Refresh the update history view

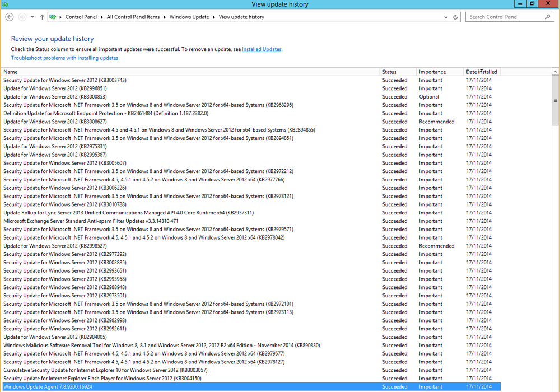pos(455,17)
